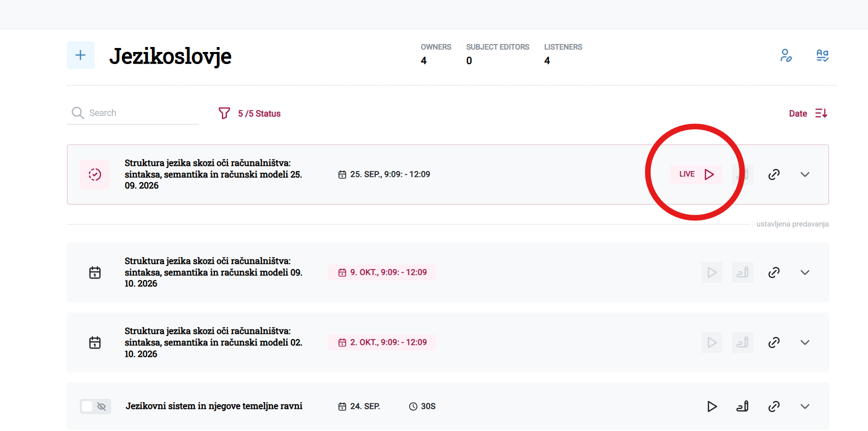Click play button of the 02. 10. 2026 lecture
This screenshot has width=868, height=431.
click(x=712, y=342)
